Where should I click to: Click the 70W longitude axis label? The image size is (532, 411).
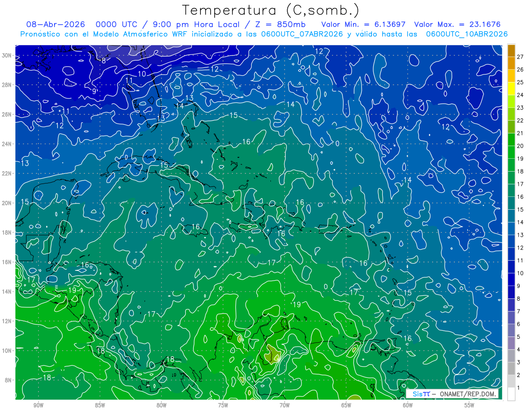tap(285, 405)
